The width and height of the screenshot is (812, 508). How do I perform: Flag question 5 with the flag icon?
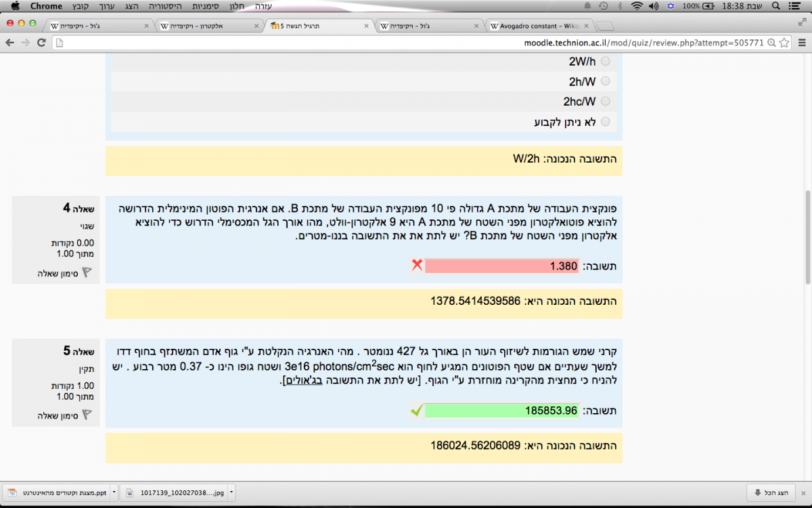pos(87,415)
